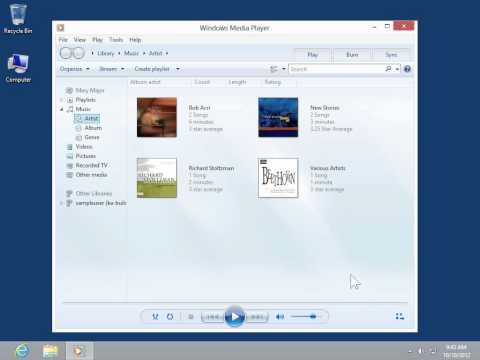Sort by the Album artist column
This screenshot has height=360, width=480.
click(145, 82)
